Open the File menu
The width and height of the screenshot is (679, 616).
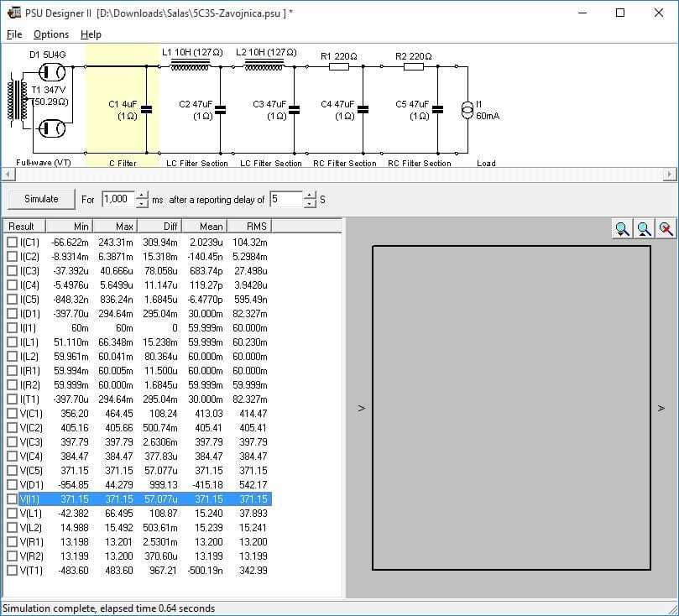14,34
